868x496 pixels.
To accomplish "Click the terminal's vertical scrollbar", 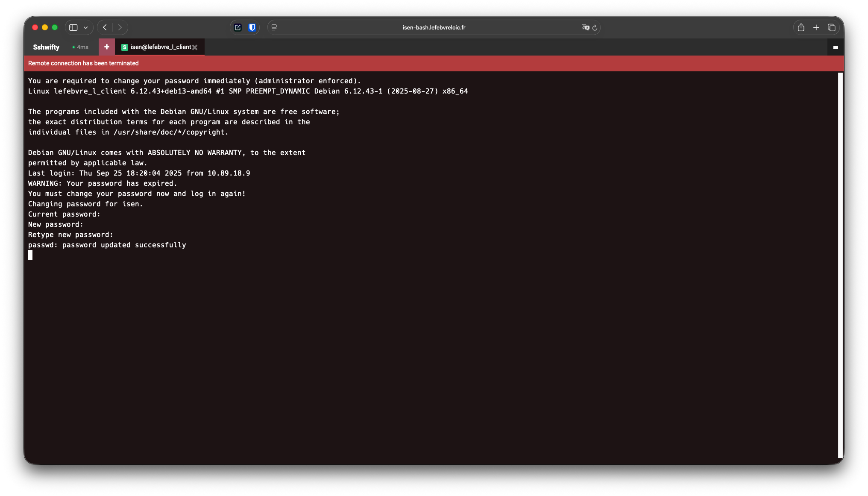I will coord(840,265).
